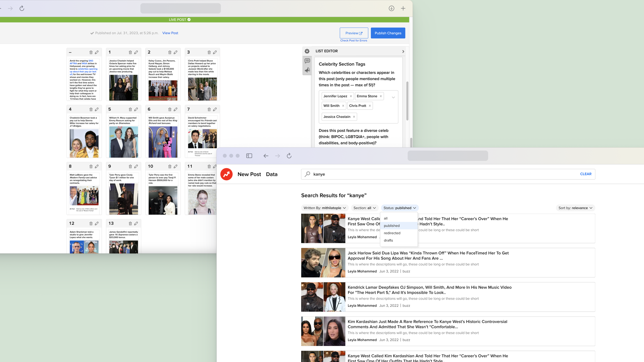
Task: Delete list item 5 with trash icon
Action: tap(130, 109)
